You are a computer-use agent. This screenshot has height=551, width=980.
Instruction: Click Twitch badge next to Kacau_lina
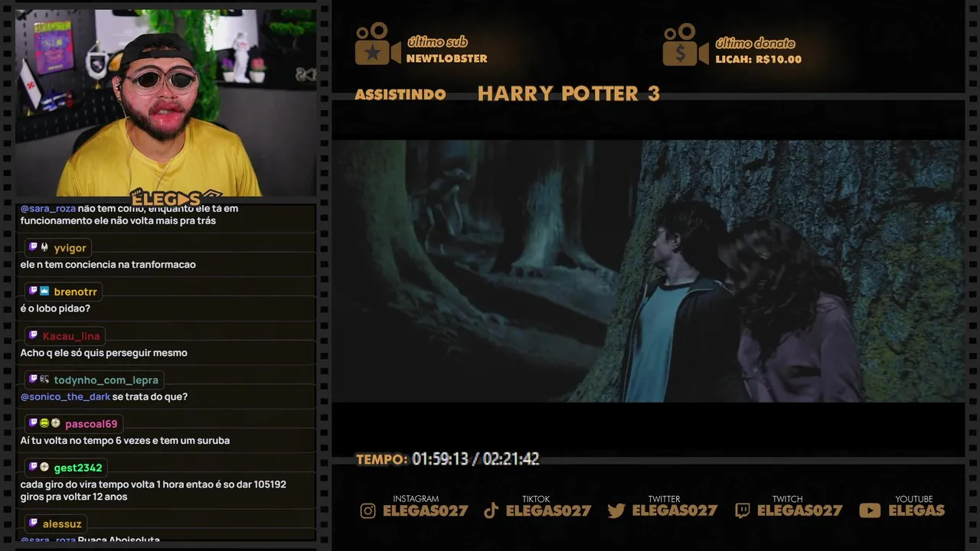[33, 336]
